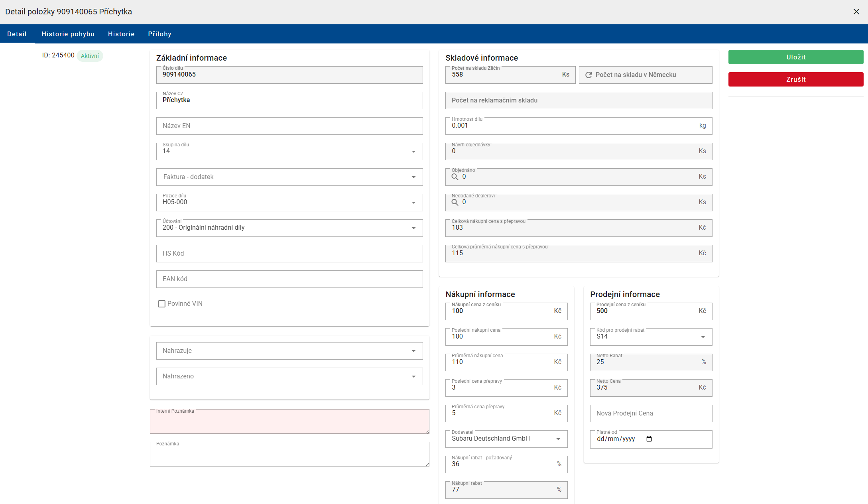Click the Nákupní rabat - požadovaný field
The height and width of the screenshot is (504, 868).
(506, 465)
